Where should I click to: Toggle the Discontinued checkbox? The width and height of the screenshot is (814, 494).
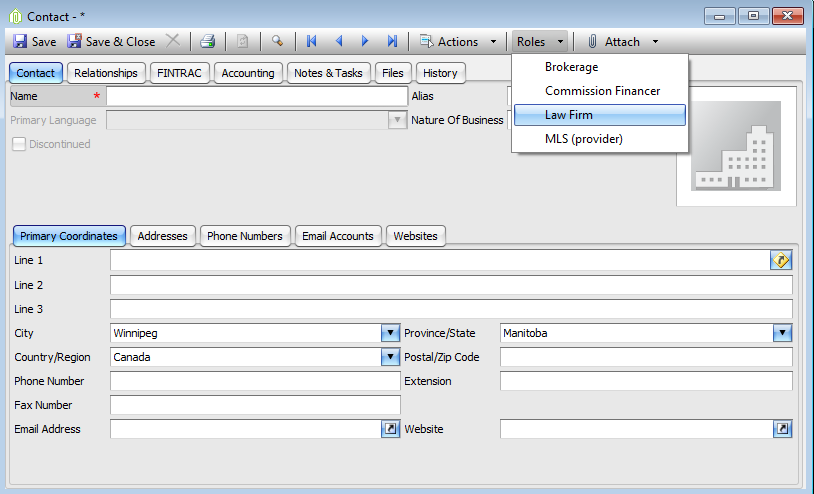click(x=19, y=144)
